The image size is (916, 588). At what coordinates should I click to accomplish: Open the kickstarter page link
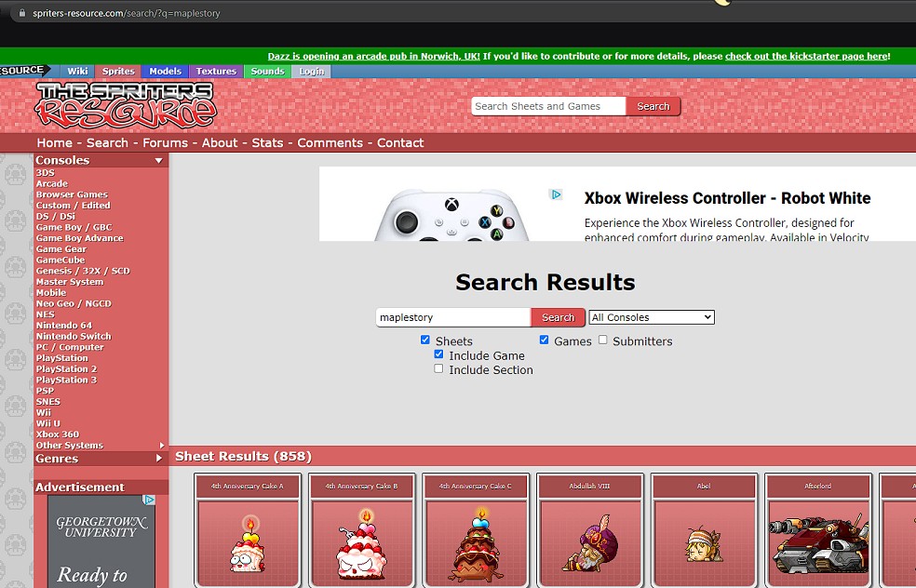click(805, 56)
